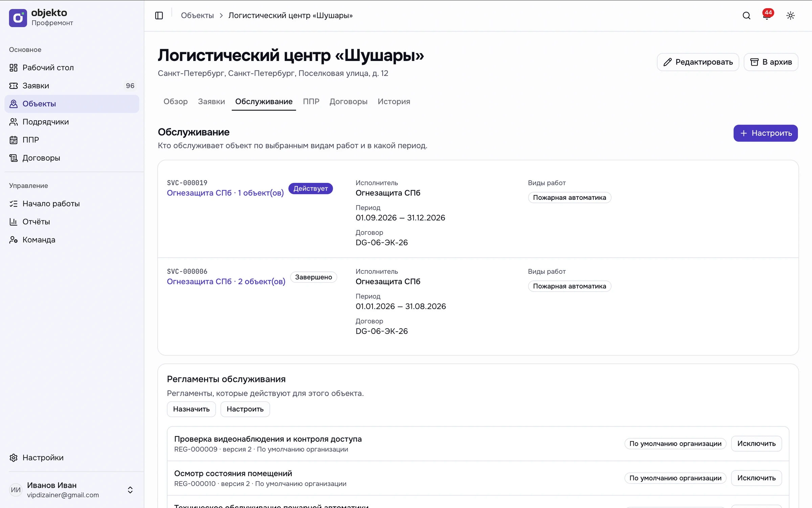The width and height of the screenshot is (812, 508).
Task: Switch to the Заявки tab
Action: 211,102
